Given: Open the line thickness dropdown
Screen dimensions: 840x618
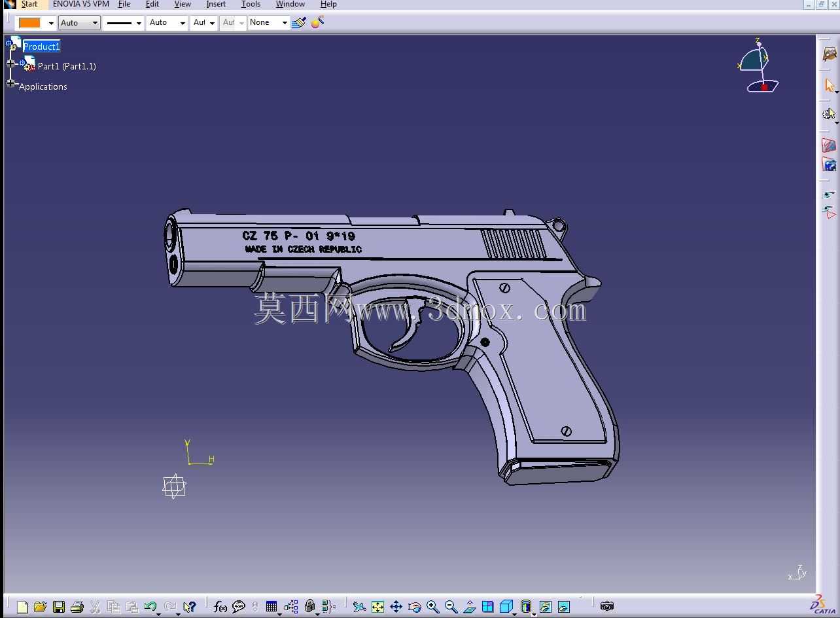Looking at the screenshot, I should pos(123,23).
